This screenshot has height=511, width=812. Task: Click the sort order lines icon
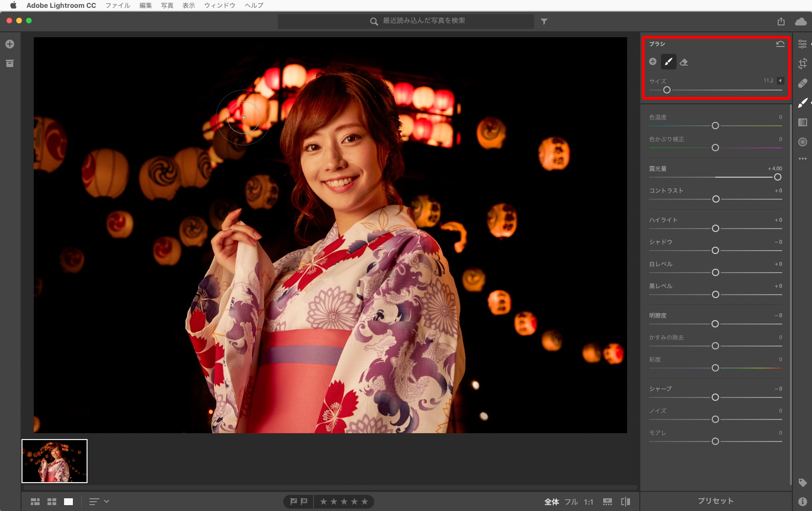click(94, 502)
